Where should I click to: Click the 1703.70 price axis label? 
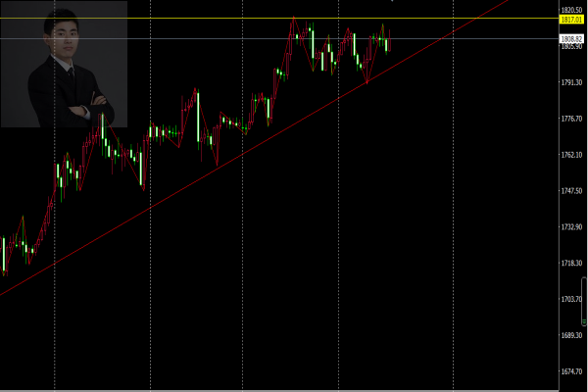click(x=571, y=299)
